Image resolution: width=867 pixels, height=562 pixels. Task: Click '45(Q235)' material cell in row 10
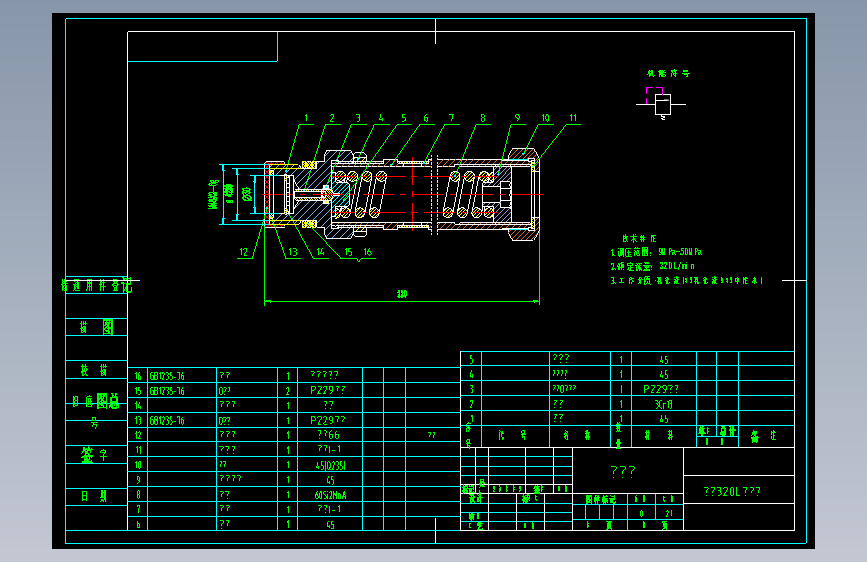(x=330, y=465)
